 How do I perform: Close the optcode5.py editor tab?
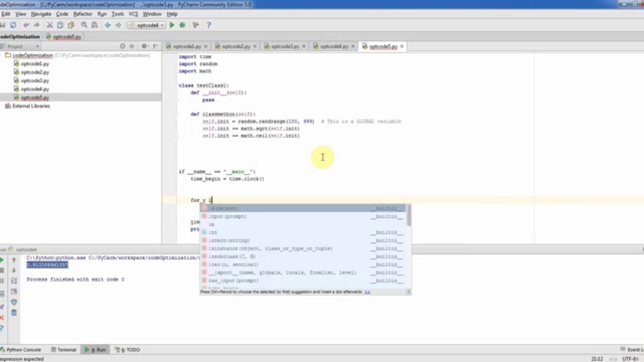click(402, 46)
